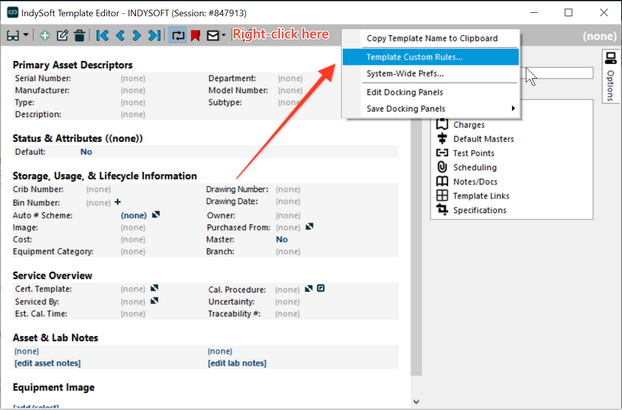Jump to last record arrow
Image resolution: width=622 pixels, height=410 pixels.
(x=154, y=36)
